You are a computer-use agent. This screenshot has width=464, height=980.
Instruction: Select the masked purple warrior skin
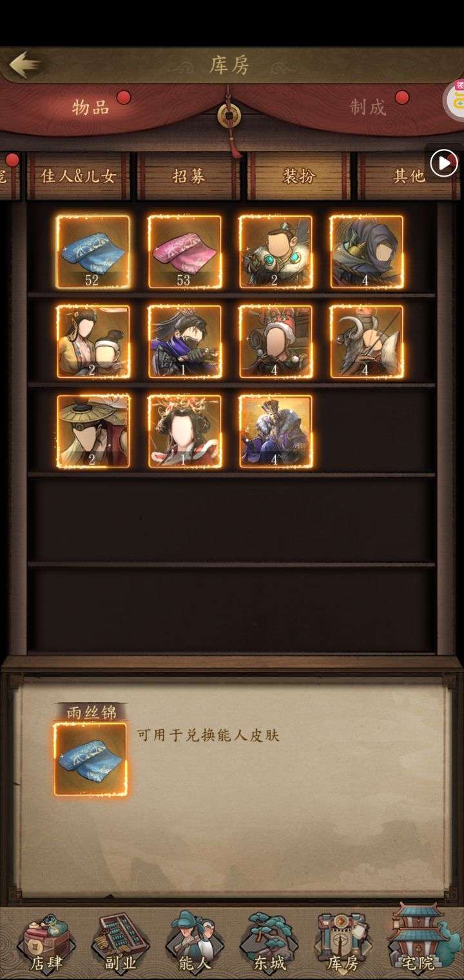pyautogui.click(x=184, y=342)
